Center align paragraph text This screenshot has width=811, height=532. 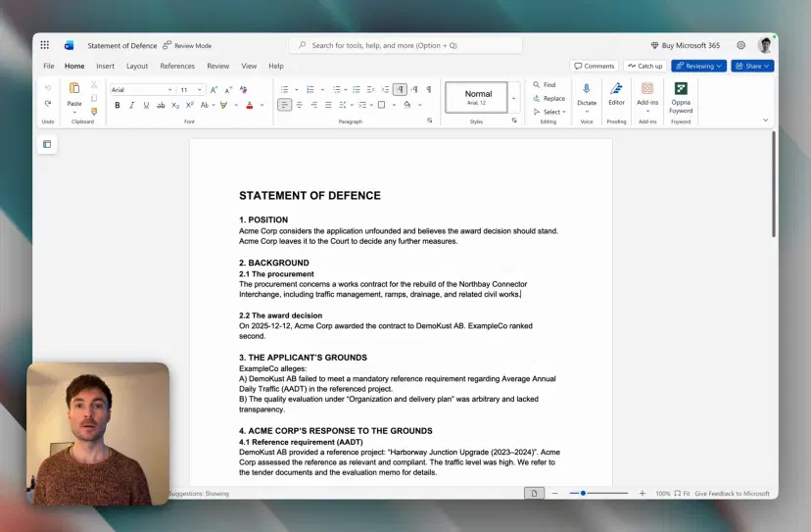[x=299, y=105]
